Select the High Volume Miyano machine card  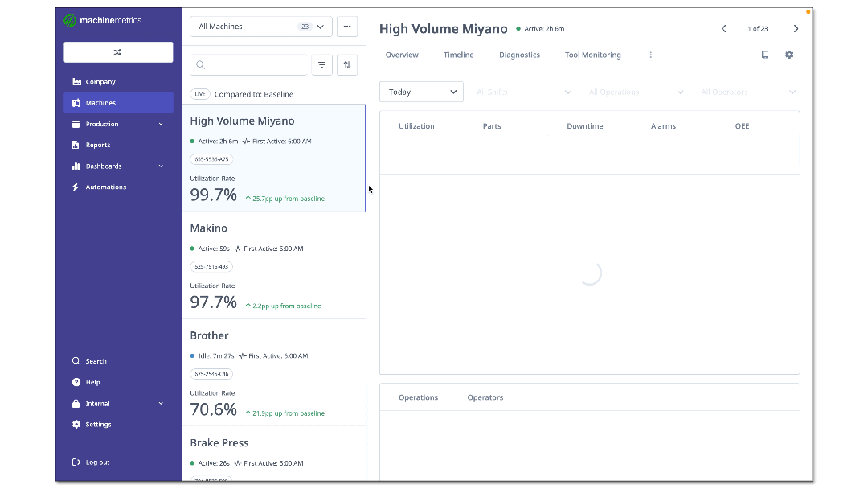(273, 158)
